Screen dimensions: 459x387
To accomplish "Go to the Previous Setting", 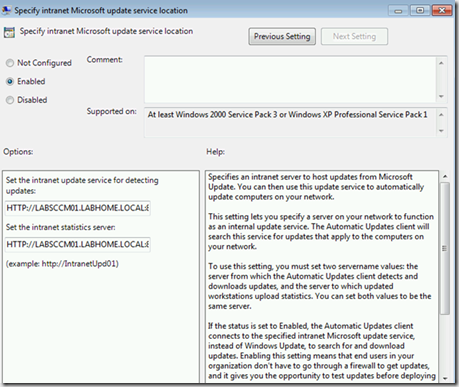I will (282, 36).
